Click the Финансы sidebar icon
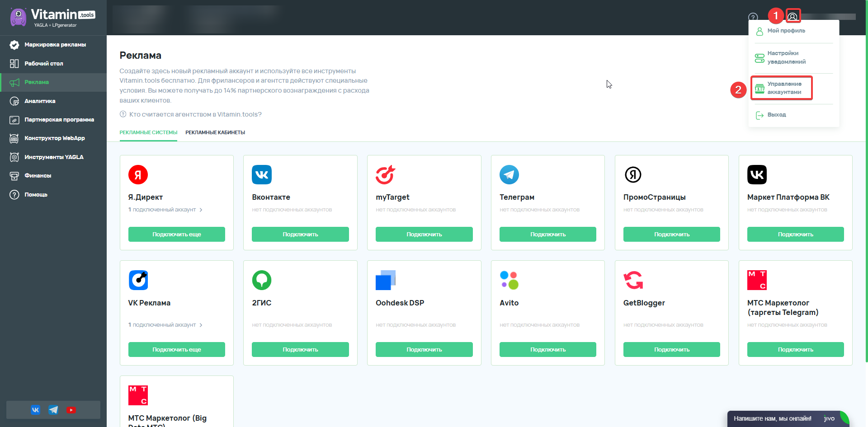The width and height of the screenshot is (868, 427). [x=14, y=176]
